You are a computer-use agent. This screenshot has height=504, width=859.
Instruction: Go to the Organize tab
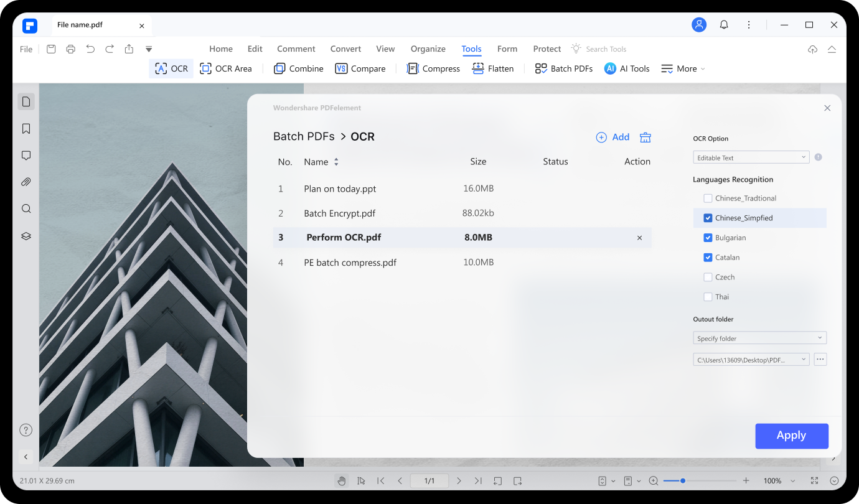tap(428, 49)
